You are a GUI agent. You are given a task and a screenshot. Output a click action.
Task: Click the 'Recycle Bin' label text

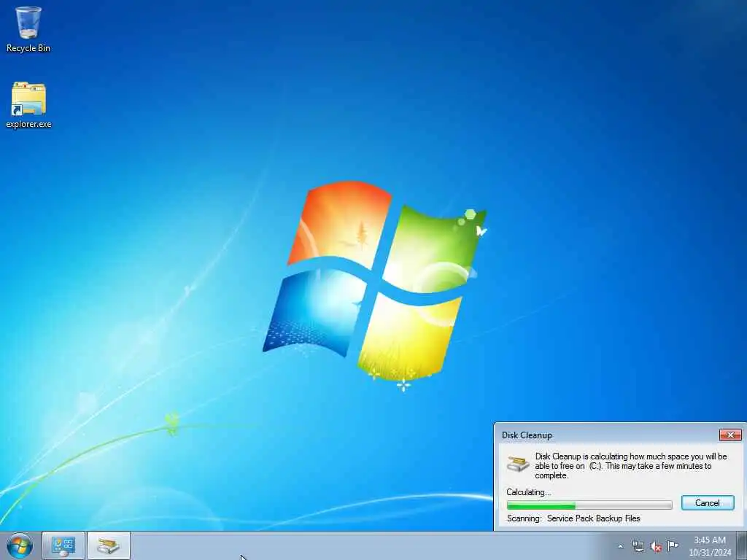[x=28, y=48]
